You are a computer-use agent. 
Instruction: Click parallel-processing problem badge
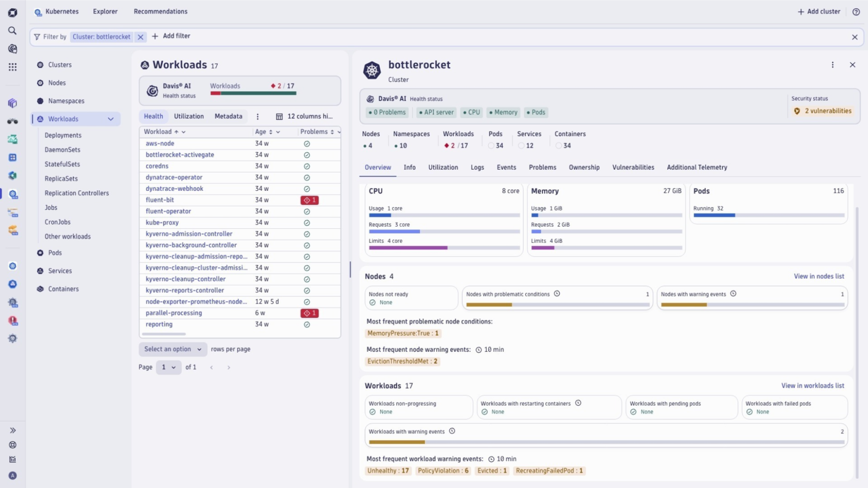point(310,313)
